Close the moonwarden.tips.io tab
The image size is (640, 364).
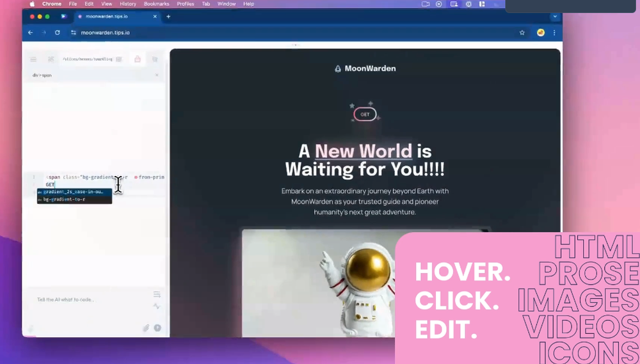pyautogui.click(x=155, y=17)
